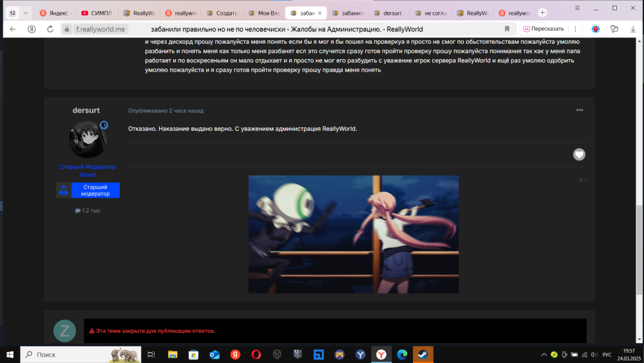Screen dimensions: 644x363
Task: Switch to dersurt tab
Action: [x=390, y=13]
